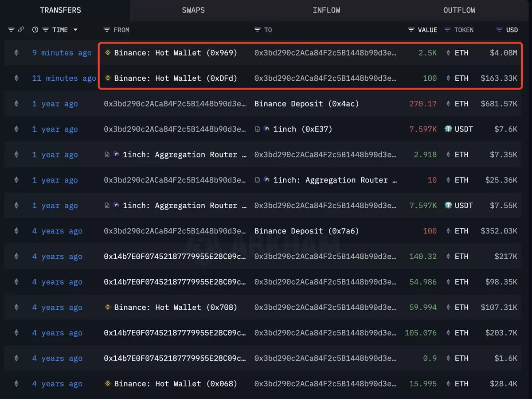Open Binance Deposit (0x4ac) recipient
532x399 pixels.
pos(307,103)
